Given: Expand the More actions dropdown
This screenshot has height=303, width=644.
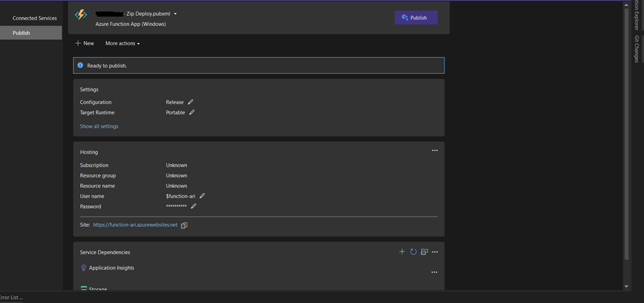Looking at the screenshot, I should pos(122,43).
